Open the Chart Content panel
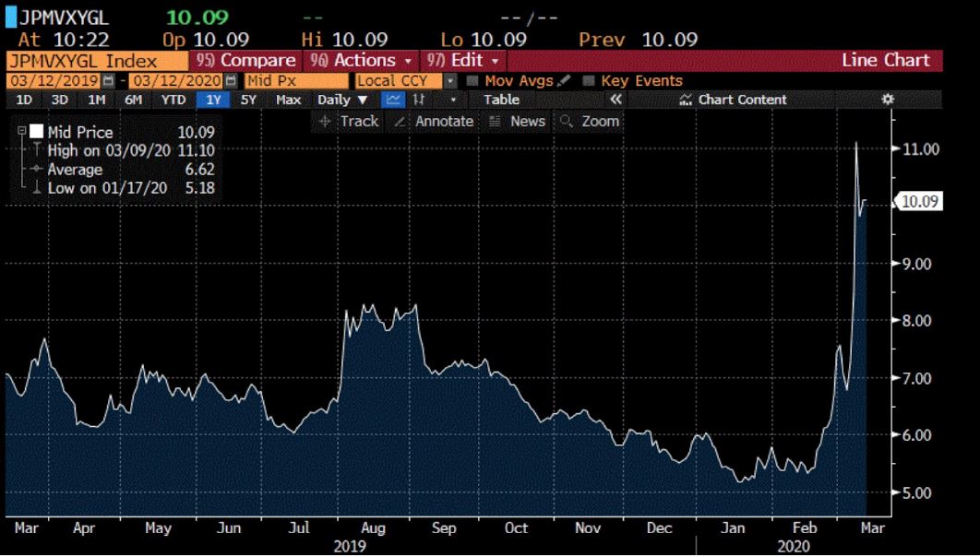Image resolution: width=980 pixels, height=557 pixels. pyautogui.click(x=734, y=100)
